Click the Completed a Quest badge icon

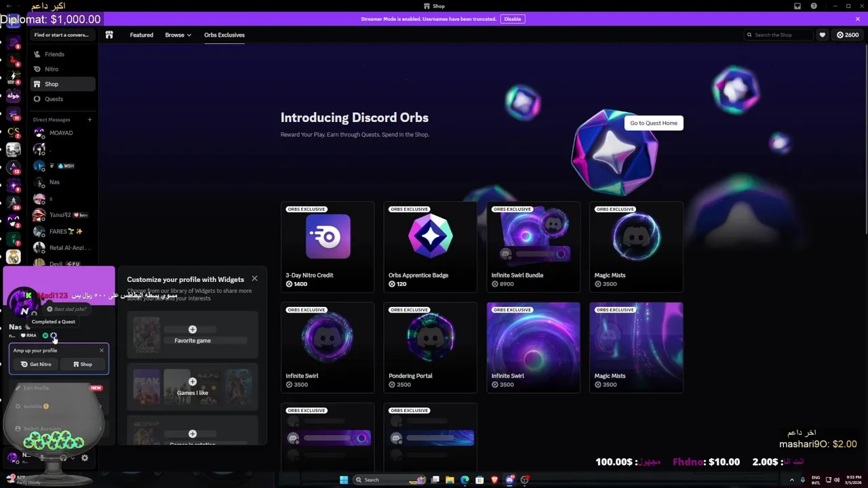(54, 335)
